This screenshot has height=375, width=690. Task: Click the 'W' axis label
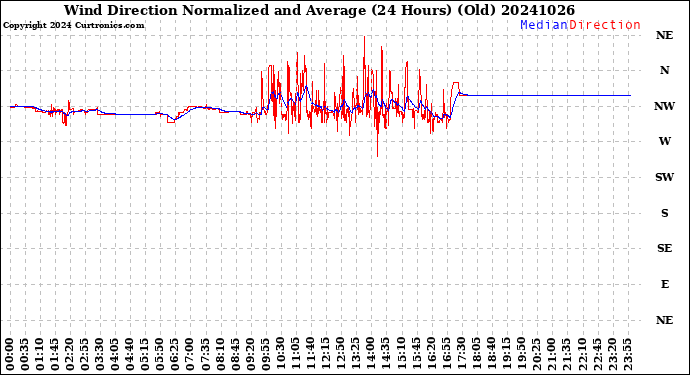click(x=664, y=141)
